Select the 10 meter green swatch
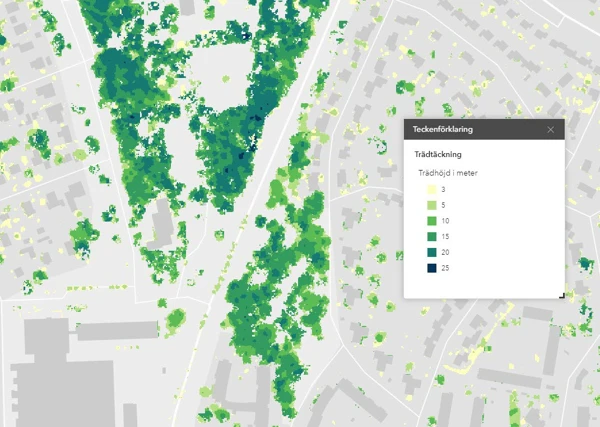 (431, 221)
